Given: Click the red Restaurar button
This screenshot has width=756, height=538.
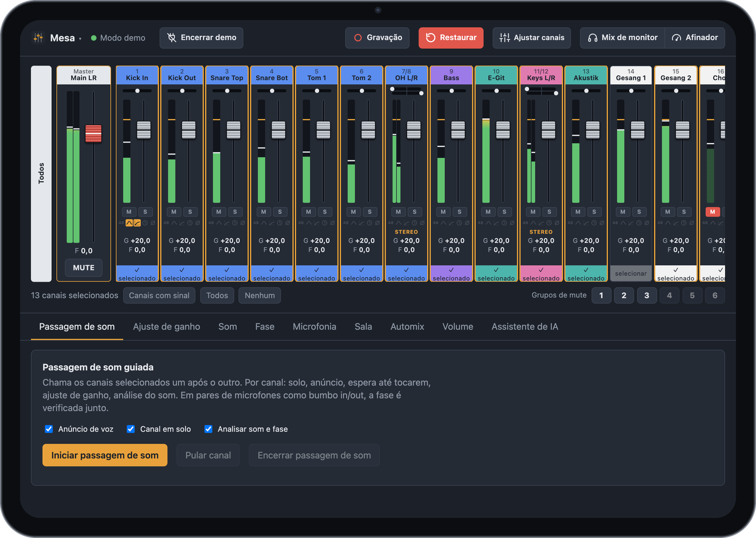Looking at the screenshot, I should [x=451, y=38].
